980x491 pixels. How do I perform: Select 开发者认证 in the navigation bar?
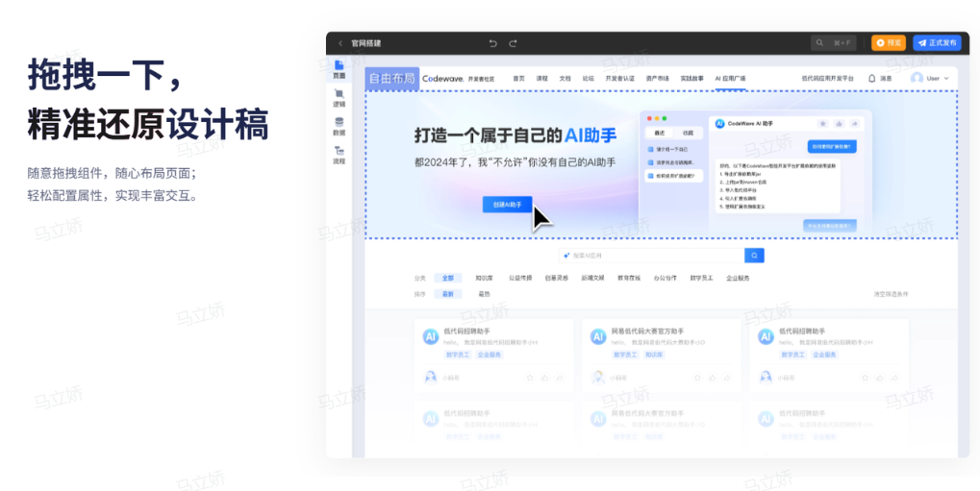pos(620,79)
